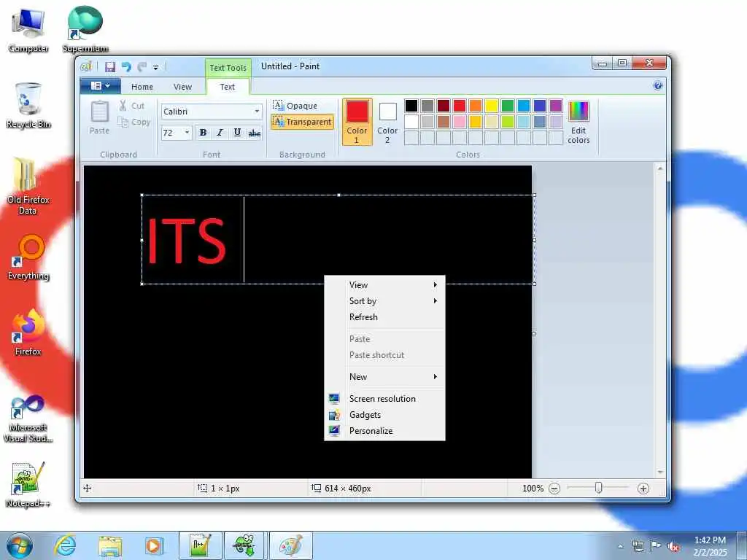
Task: Open the Customize Quick Access Toolbar arrow
Action: (x=155, y=68)
